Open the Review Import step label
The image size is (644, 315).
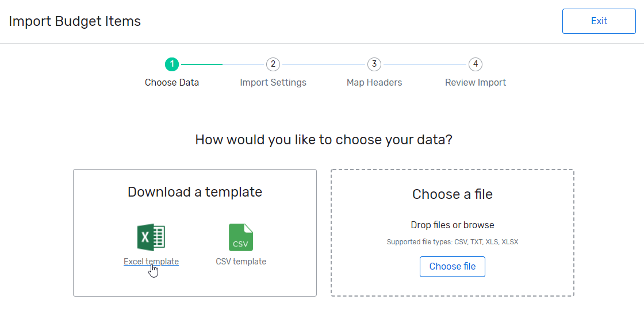[x=476, y=82]
